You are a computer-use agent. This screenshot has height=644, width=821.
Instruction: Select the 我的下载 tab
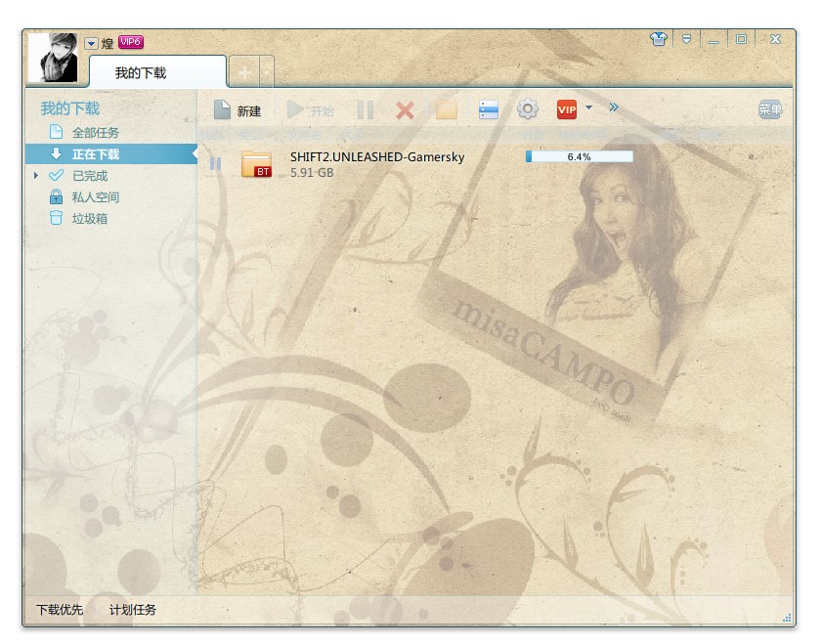point(142,73)
